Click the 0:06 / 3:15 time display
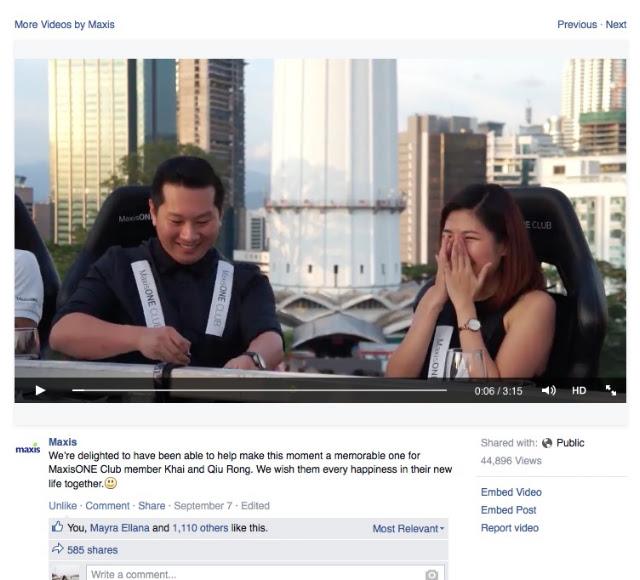 [x=498, y=391]
